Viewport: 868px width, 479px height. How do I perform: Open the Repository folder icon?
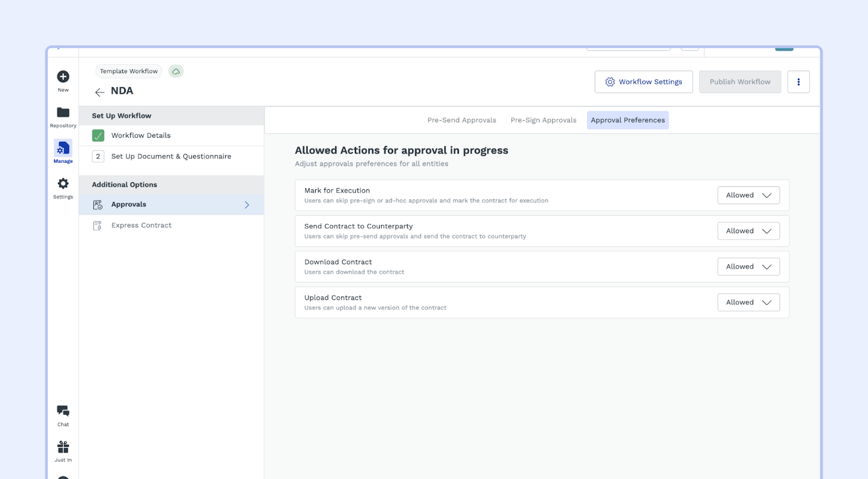click(63, 113)
